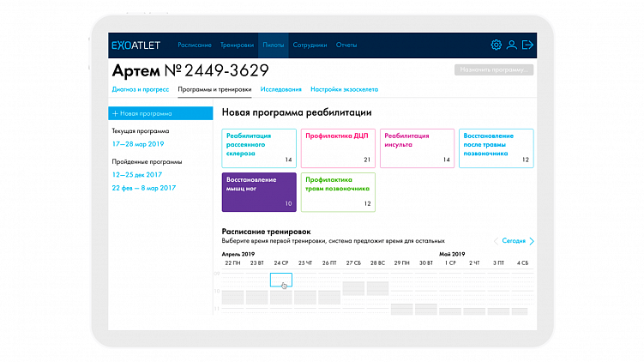
Task: Open the user profile icon
Action: coord(511,45)
